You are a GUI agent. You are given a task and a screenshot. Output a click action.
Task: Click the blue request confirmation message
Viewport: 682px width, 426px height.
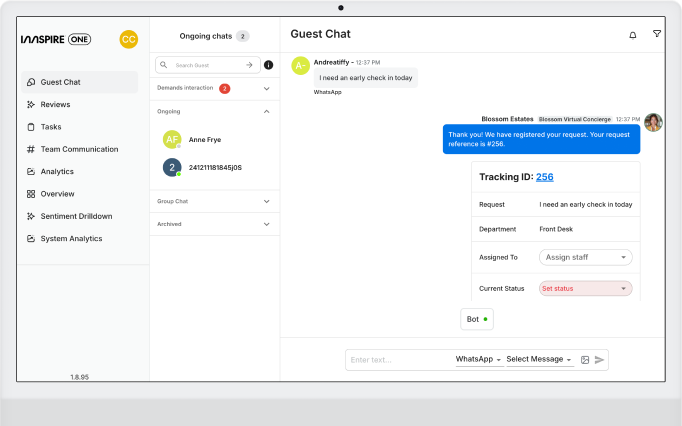541,139
